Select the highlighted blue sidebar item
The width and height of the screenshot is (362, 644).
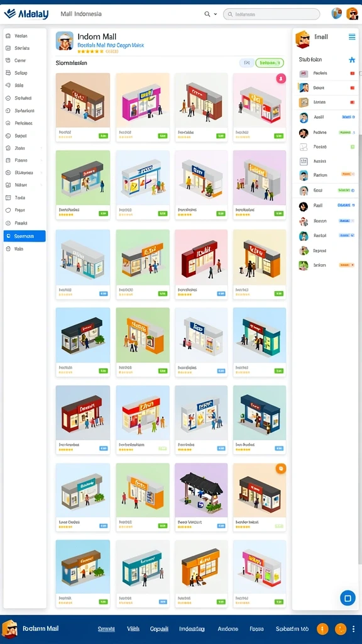[x=25, y=236]
